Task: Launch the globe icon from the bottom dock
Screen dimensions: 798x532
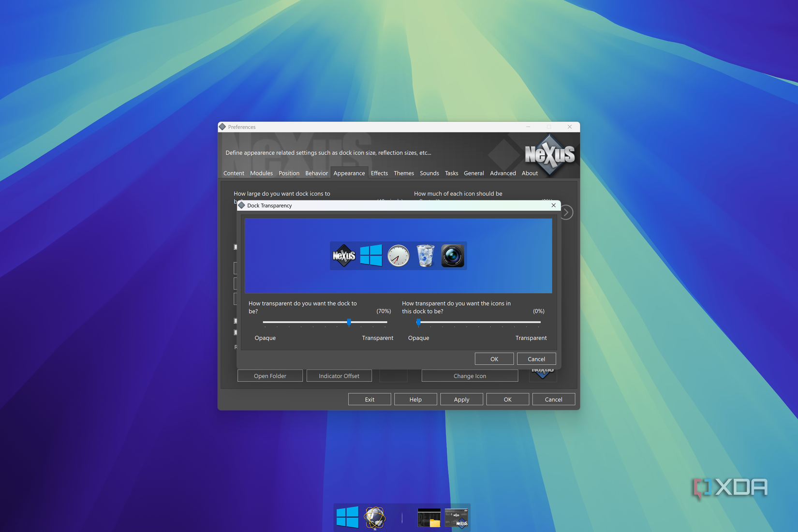Action: coord(375,517)
